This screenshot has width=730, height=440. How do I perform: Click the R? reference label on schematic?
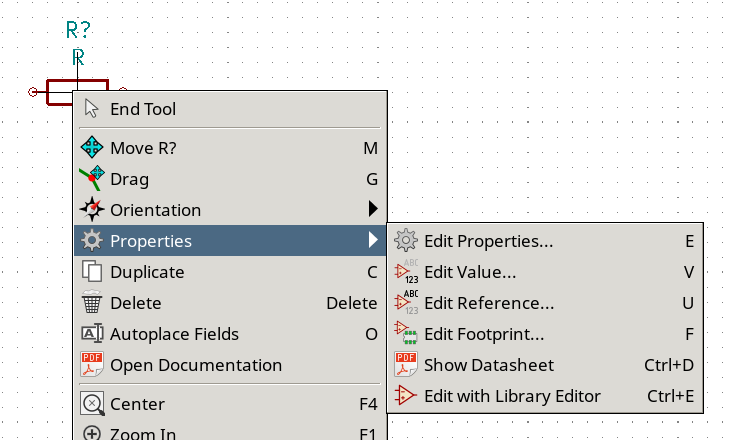[x=78, y=30]
